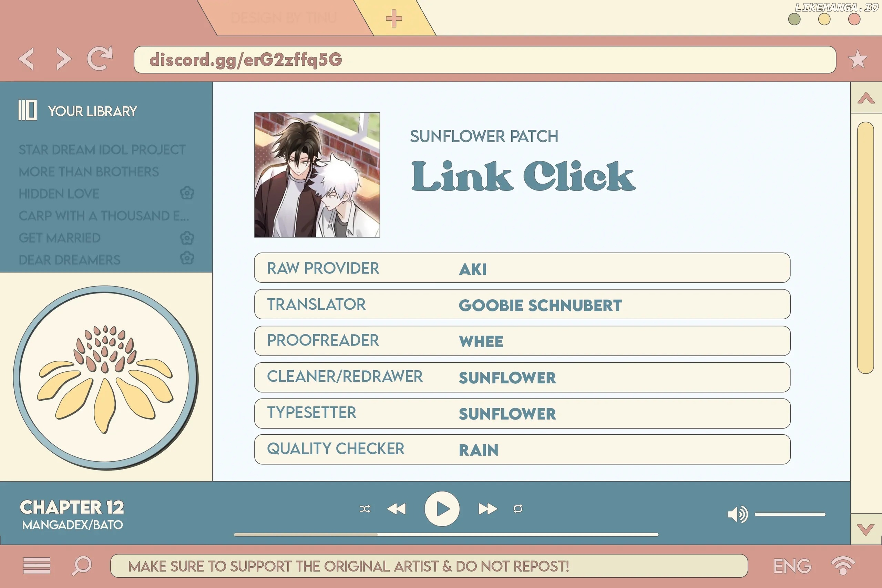Click the flower icon beside Get Married
The width and height of the screenshot is (882, 588).
pos(187,238)
